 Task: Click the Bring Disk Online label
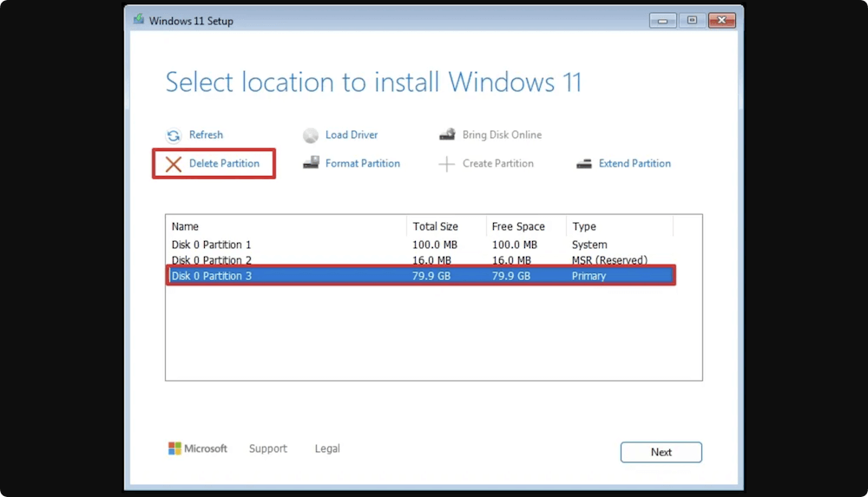(x=502, y=134)
